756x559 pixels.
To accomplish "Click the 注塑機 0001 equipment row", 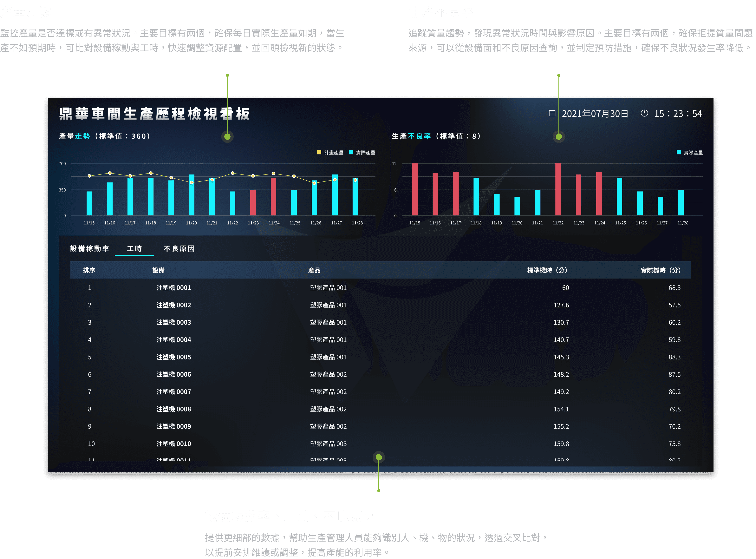I will tap(173, 288).
